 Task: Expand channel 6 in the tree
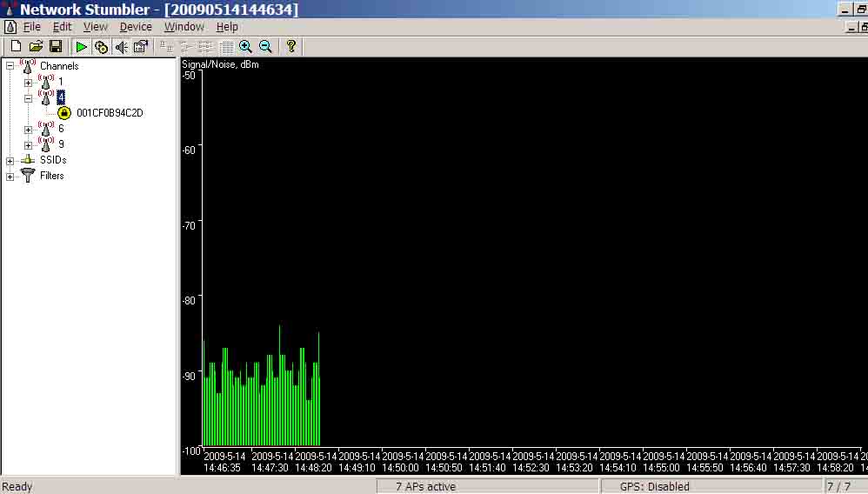(x=28, y=130)
